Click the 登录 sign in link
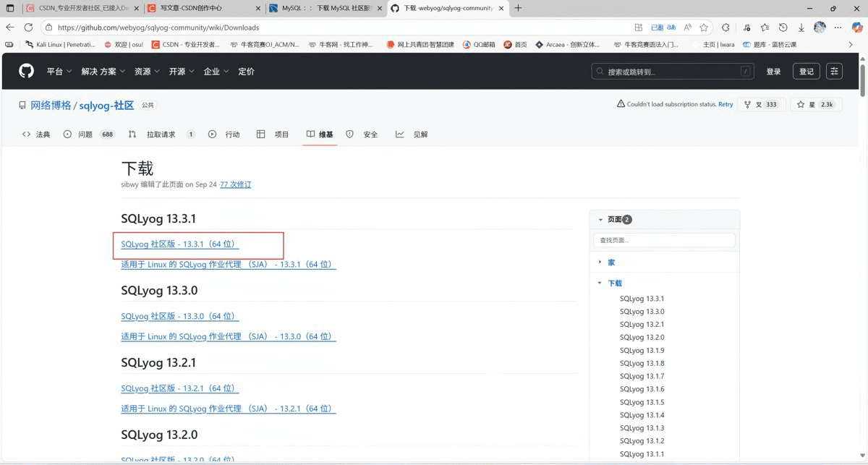The image size is (868, 465). pyautogui.click(x=773, y=72)
